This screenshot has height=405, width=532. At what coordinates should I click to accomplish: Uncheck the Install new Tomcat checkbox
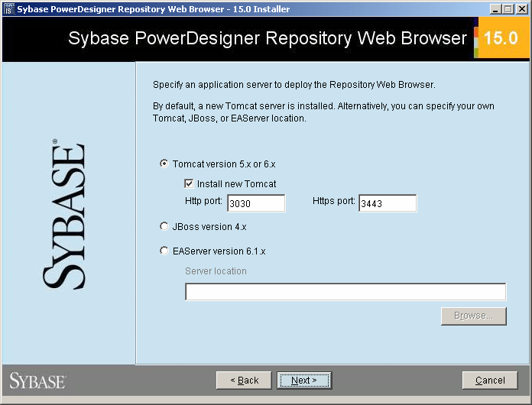click(x=189, y=184)
